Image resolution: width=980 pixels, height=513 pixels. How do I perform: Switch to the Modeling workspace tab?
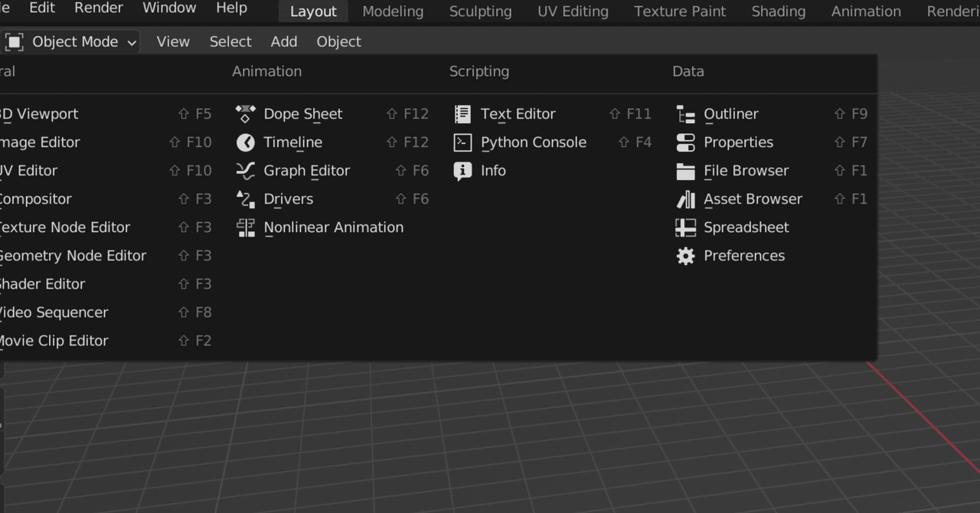[x=392, y=11]
